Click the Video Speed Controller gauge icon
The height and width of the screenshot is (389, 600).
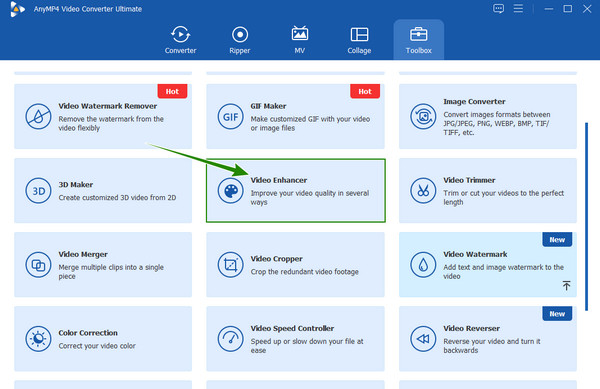coord(230,339)
